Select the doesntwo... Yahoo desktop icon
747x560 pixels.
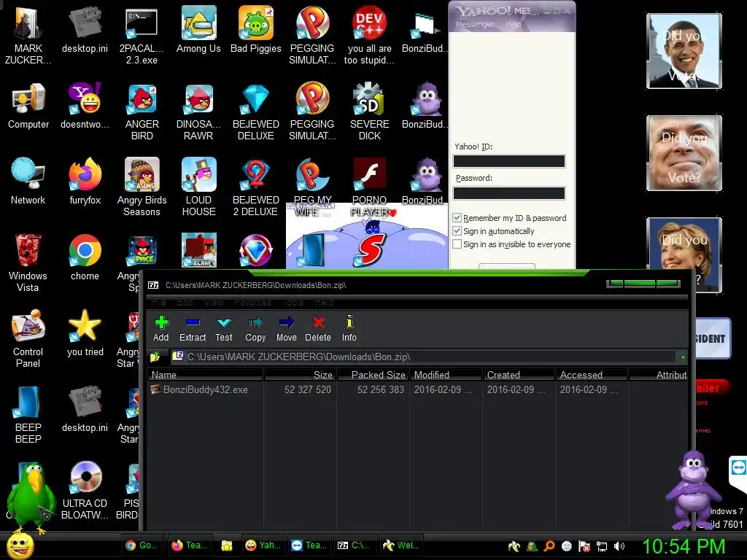85,106
